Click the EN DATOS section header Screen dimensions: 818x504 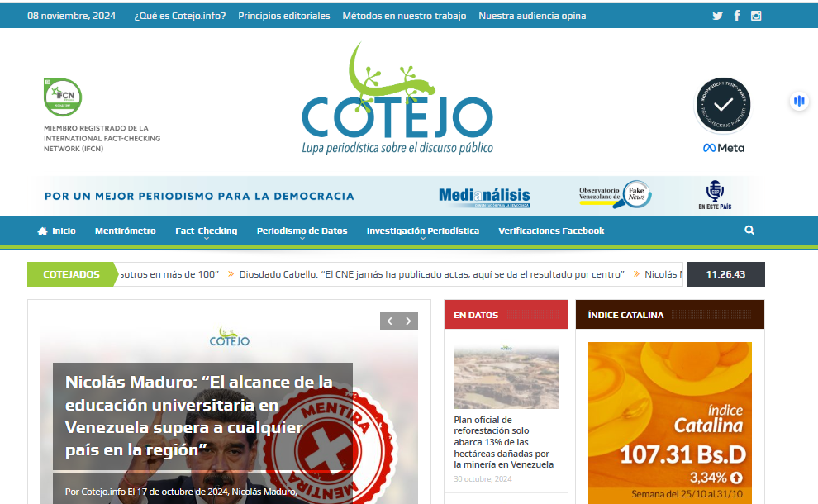(506, 315)
